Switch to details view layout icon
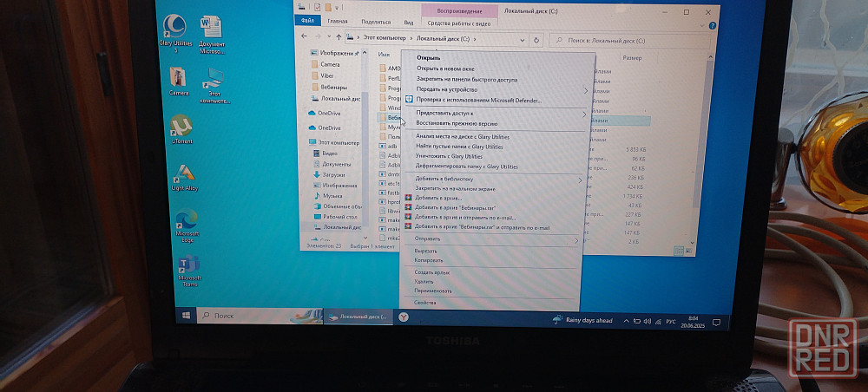This screenshot has width=868, height=392. point(678,251)
